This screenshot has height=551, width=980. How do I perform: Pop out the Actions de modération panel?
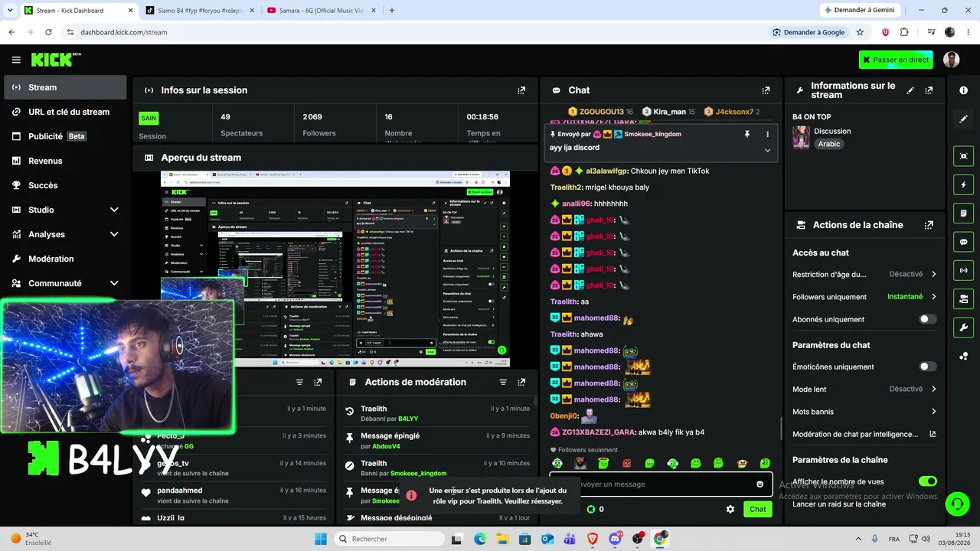521,382
